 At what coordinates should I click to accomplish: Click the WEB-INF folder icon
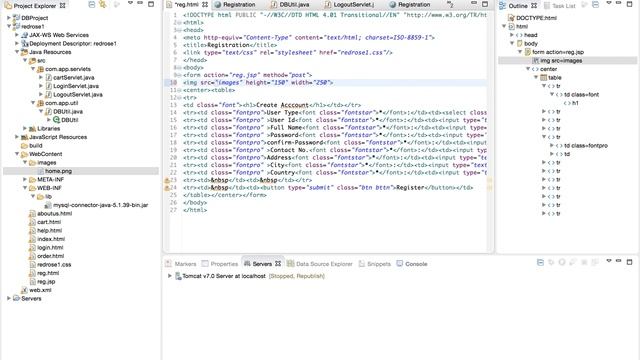[32, 188]
